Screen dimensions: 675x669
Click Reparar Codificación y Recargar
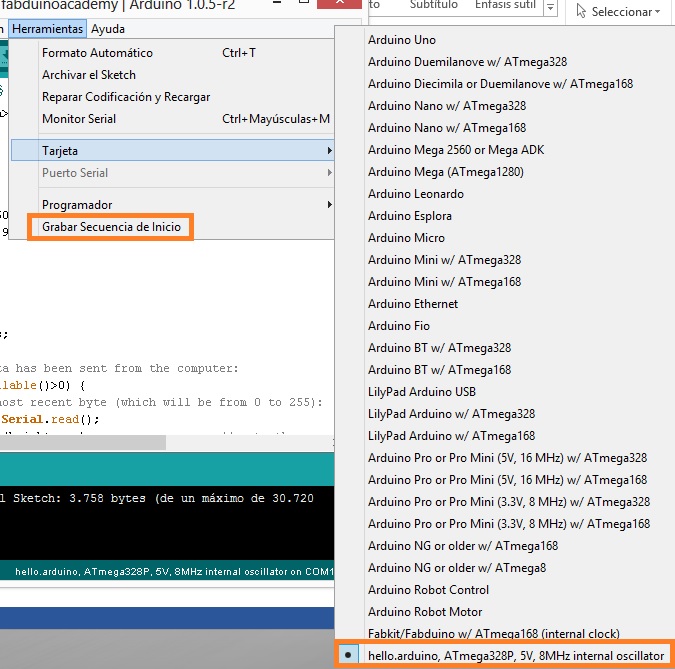tap(172, 97)
